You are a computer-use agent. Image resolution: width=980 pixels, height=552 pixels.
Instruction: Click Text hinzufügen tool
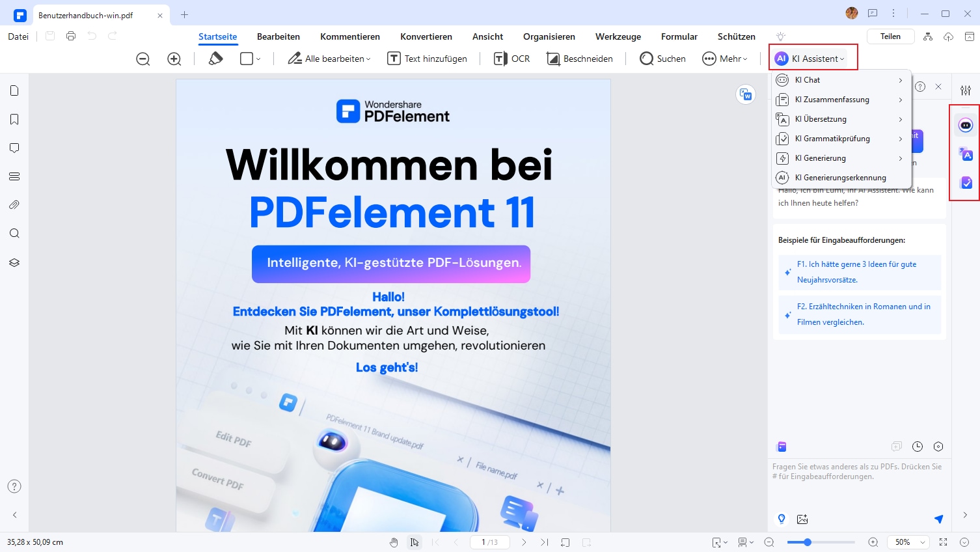(x=428, y=59)
